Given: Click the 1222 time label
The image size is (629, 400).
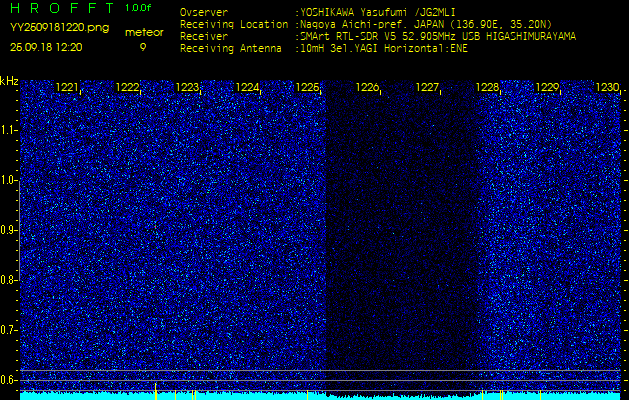Looking at the screenshot, I should [x=128, y=87].
